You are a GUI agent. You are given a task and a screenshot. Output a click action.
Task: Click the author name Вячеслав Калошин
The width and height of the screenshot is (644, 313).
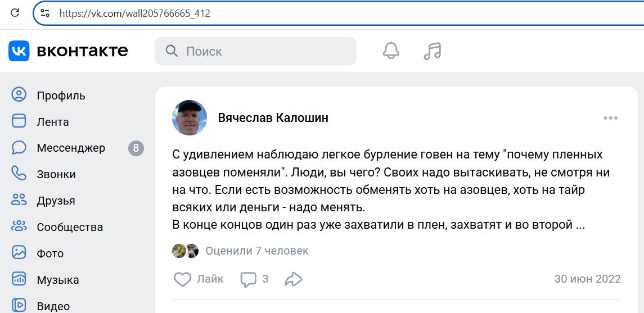273,118
